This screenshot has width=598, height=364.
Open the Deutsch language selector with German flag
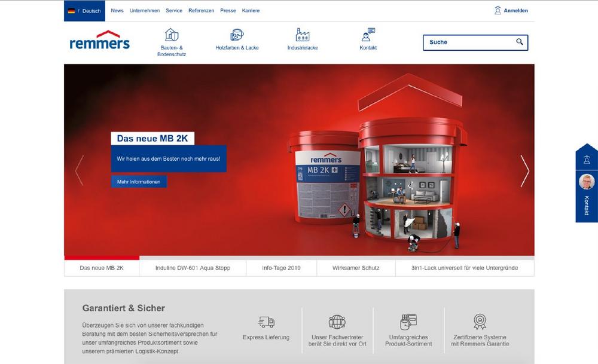(84, 11)
